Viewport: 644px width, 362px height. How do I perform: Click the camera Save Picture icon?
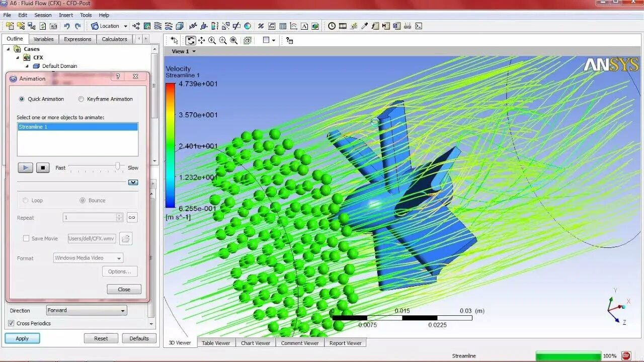coord(53,26)
